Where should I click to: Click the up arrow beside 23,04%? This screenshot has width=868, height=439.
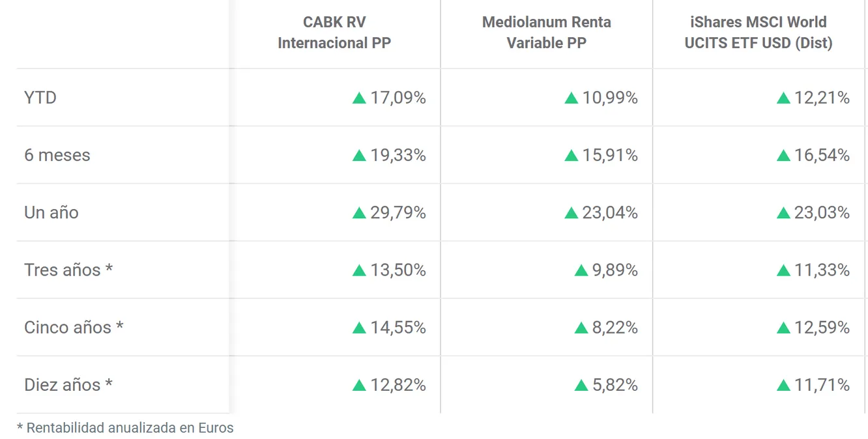[571, 213]
